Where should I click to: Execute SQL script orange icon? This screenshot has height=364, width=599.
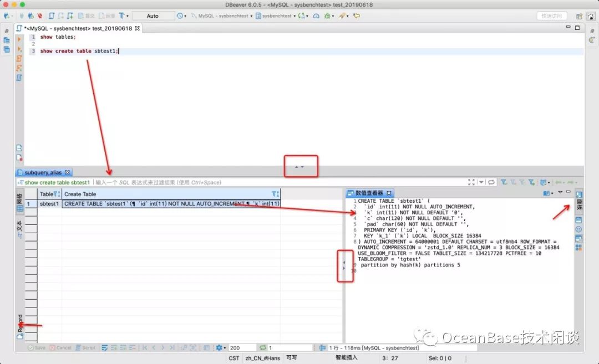[19, 58]
